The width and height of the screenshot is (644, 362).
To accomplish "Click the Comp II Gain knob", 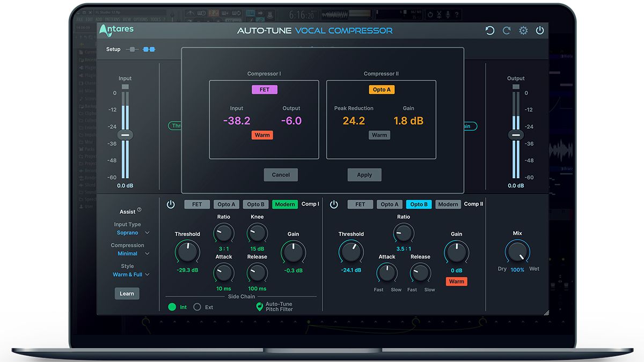I will (456, 252).
